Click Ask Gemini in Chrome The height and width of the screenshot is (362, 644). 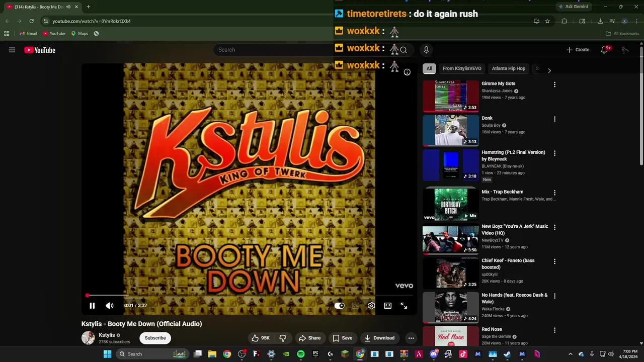(x=573, y=7)
